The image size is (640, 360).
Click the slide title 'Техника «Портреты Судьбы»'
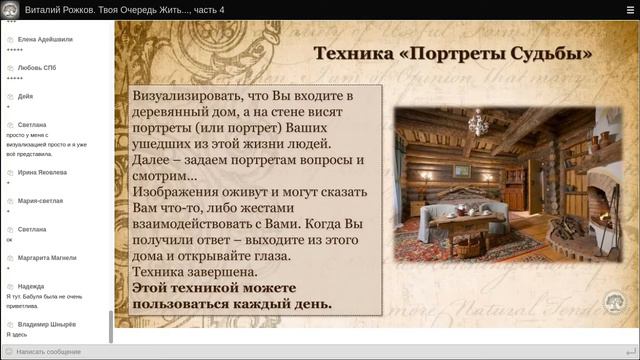[453, 54]
